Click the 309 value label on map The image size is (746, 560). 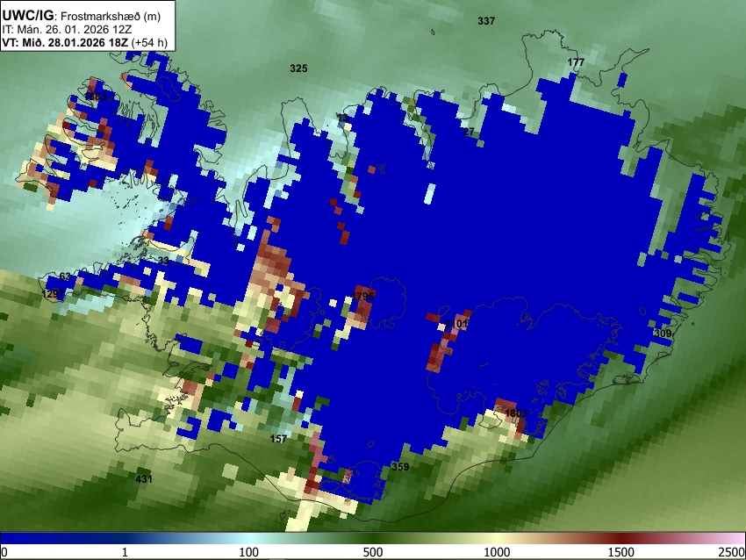[663, 333]
